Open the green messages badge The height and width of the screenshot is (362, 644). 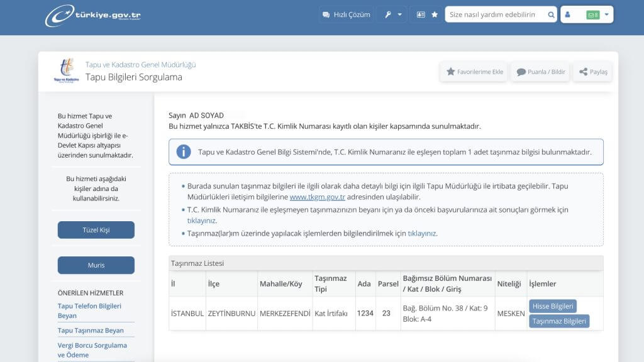point(592,15)
